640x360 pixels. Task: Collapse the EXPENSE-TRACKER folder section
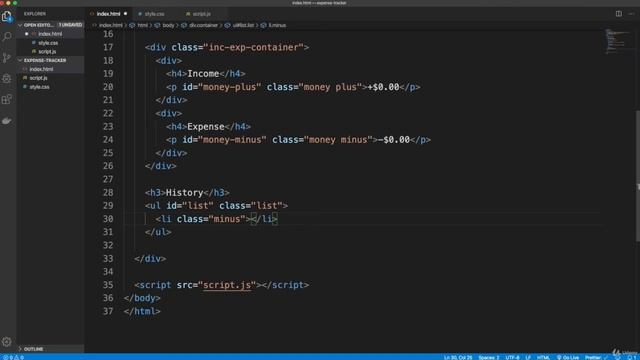(50, 60)
